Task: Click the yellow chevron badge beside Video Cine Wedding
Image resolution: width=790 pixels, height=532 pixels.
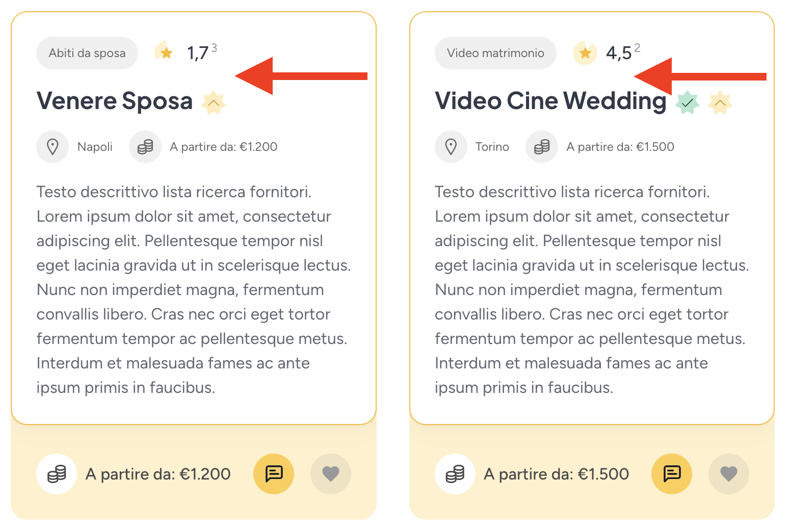Action: coord(720,103)
